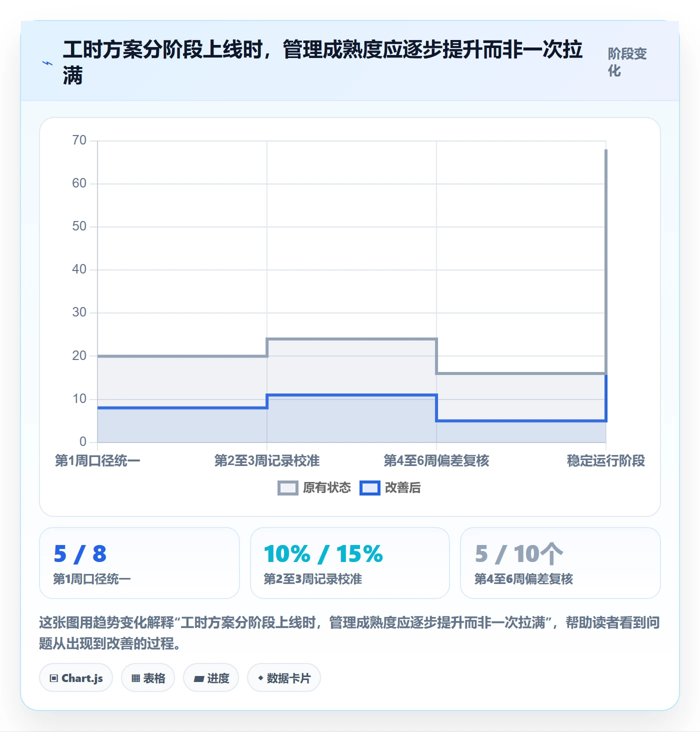Click the 阶段变化 badge in header

coord(627,62)
